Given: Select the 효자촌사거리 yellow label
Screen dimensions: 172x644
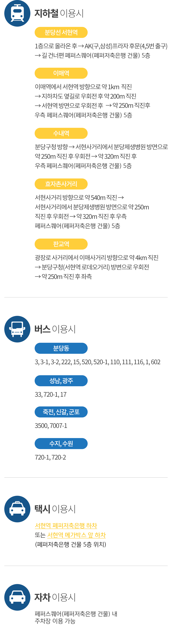Looking at the screenshot, I should 61,184.
